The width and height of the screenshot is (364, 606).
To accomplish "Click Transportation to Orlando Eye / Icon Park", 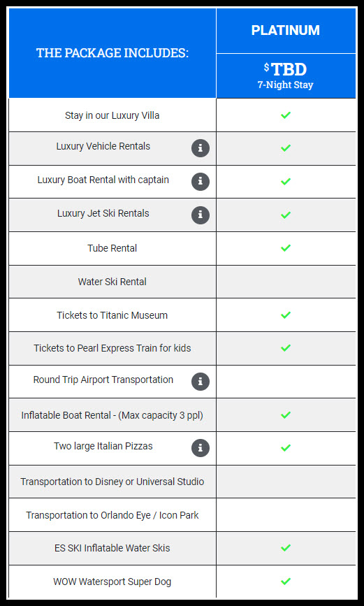I will 112,515.
